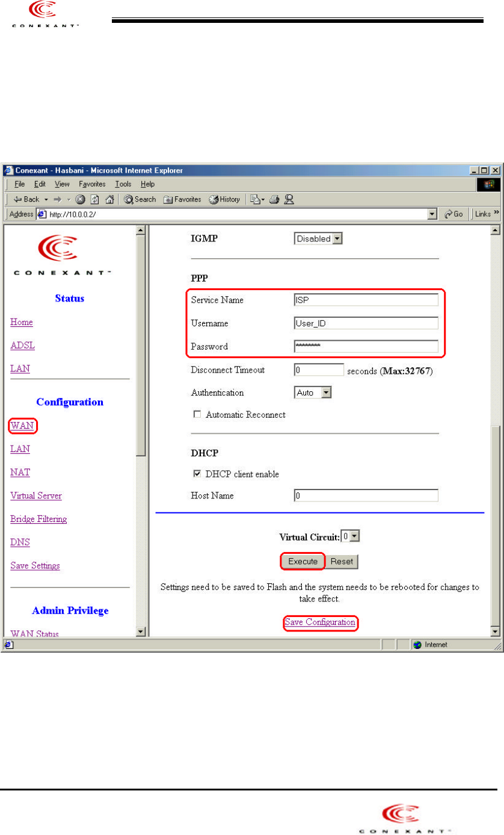Open the Tools menu
The image size is (504, 835).
coord(123,184)
